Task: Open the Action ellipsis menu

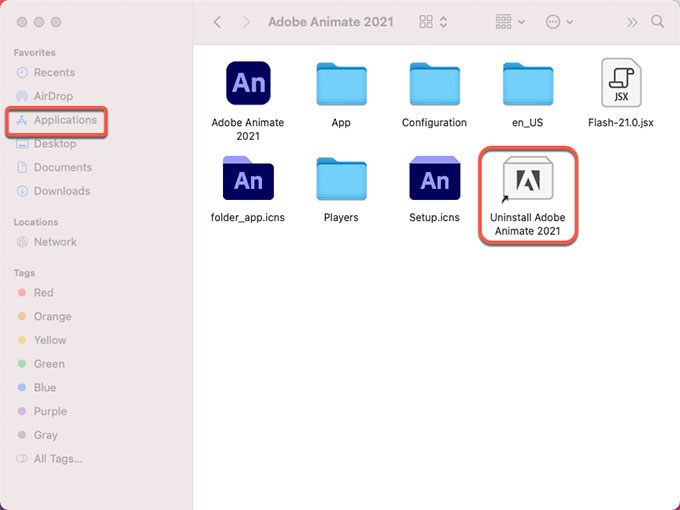Action: tap(559, 22)
